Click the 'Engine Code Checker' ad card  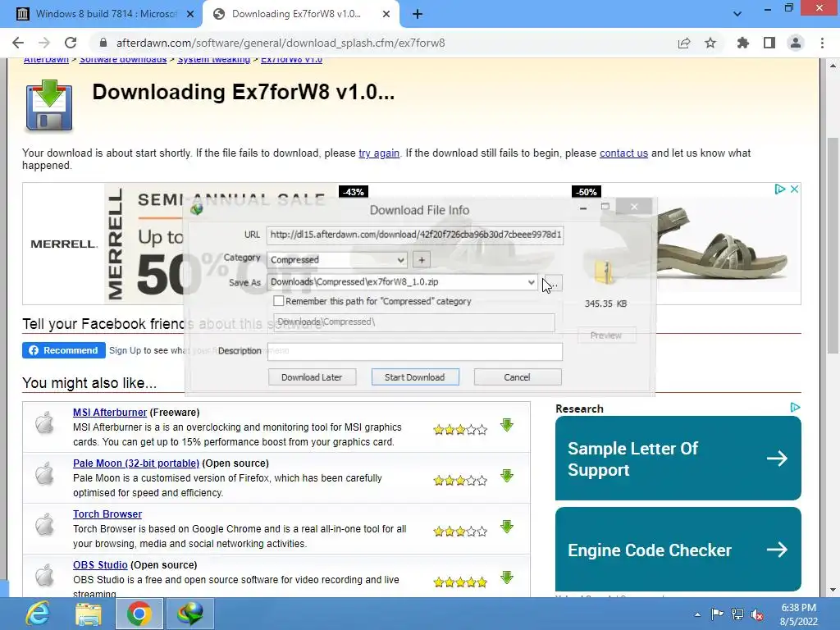pyautogui.click(x=678, y=550)
